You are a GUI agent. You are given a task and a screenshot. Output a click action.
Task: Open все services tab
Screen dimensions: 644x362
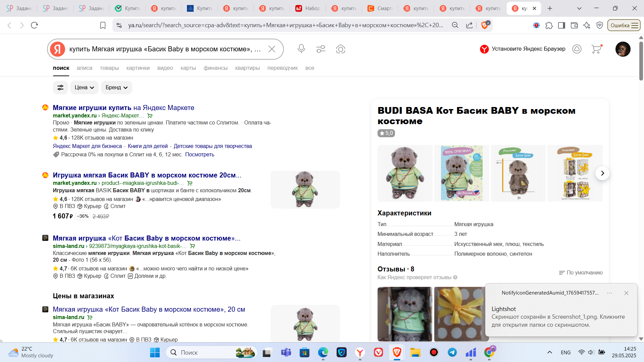click(310, 68)
